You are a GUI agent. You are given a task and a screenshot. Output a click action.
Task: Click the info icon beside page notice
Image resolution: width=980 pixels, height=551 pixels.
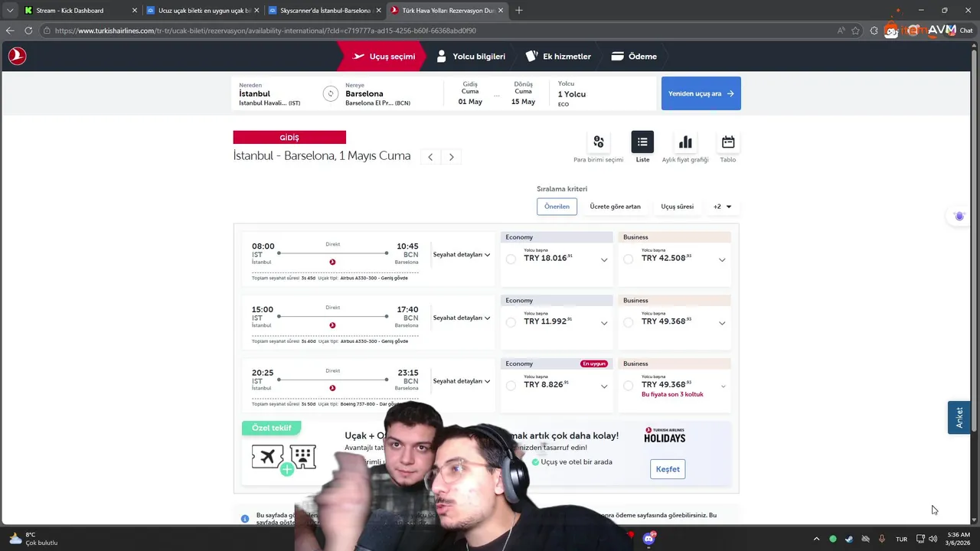coord(245,518)
